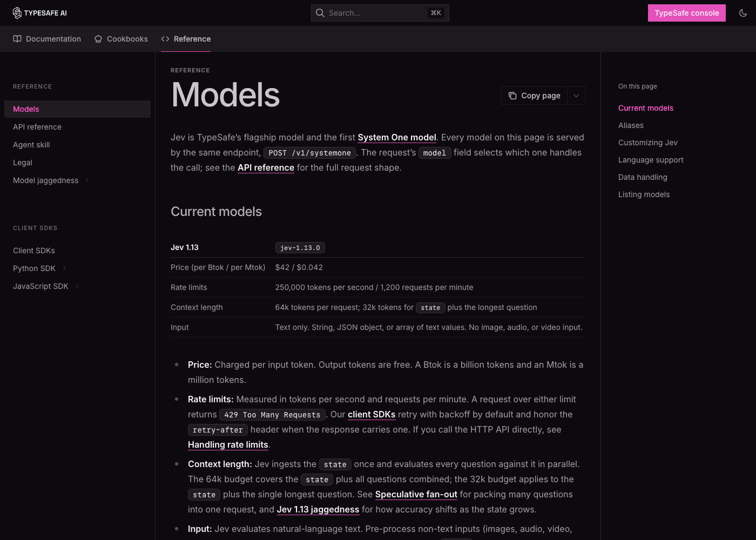Click the retry-after code snippet

coord(218,430)
